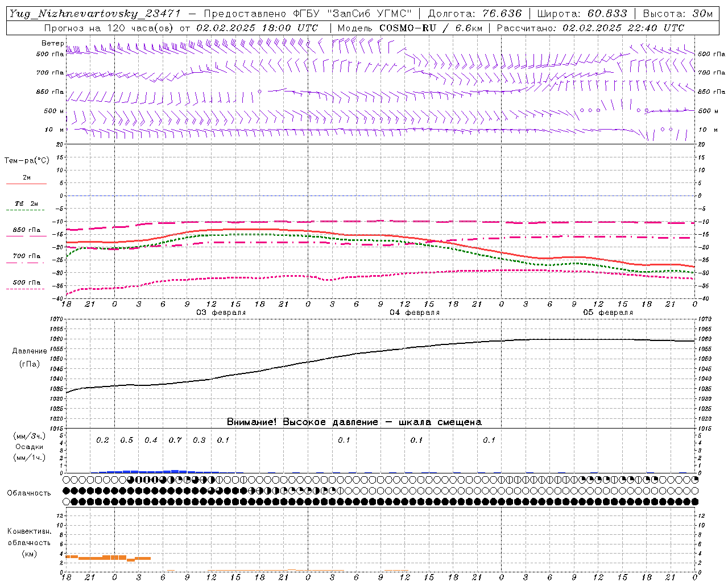Click the Широта: 60.833 value

click(x=582, y=14)
